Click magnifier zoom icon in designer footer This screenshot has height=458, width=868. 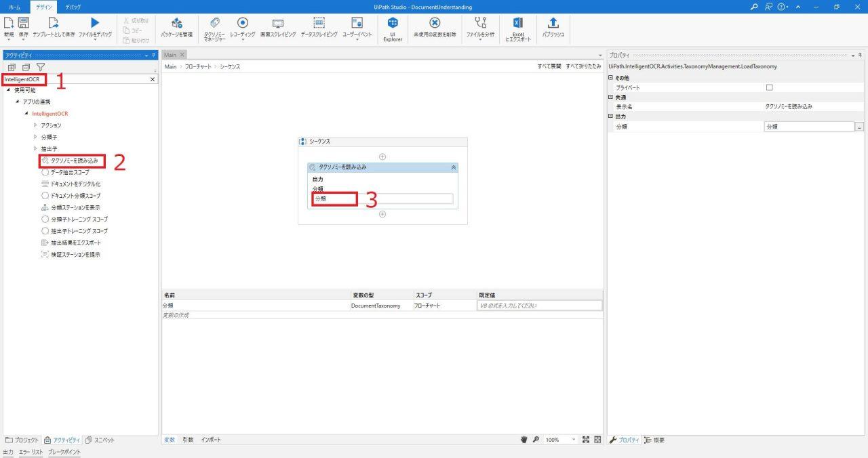tap(536, 440)
